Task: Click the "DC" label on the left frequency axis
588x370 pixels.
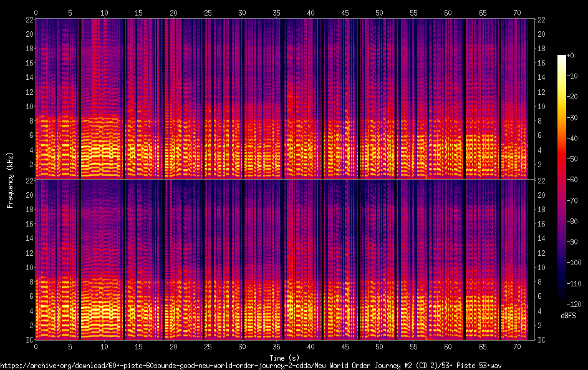Action: pos(29,340)
